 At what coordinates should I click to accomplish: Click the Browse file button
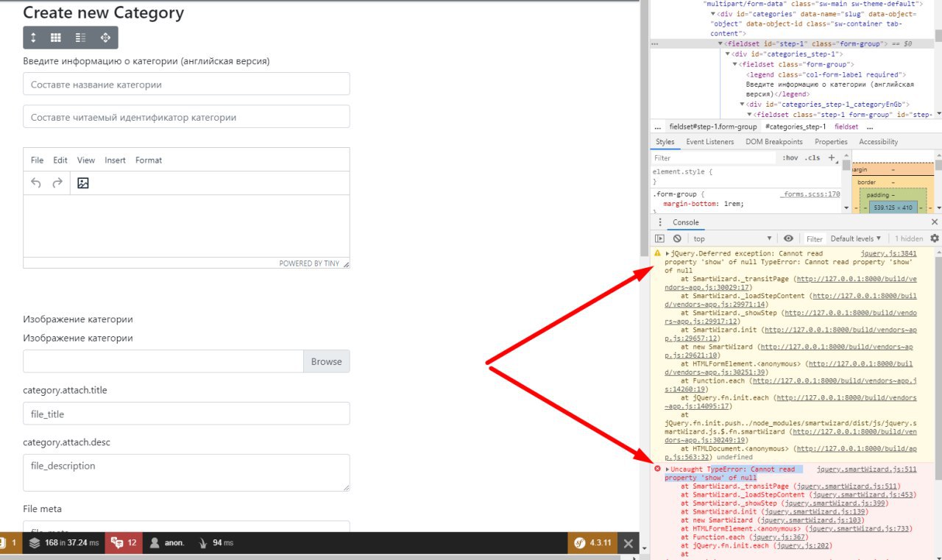pos(327,361)
